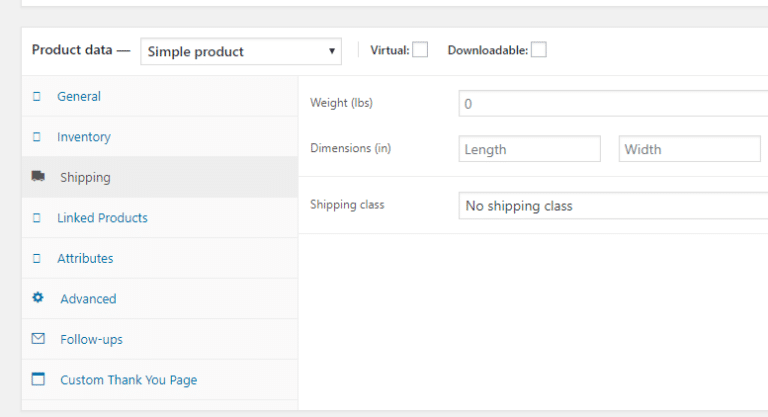The image size is (768, 417).
Task: Open the Linked Products tab
Action: pyautogui.click(x=102, y=218)
